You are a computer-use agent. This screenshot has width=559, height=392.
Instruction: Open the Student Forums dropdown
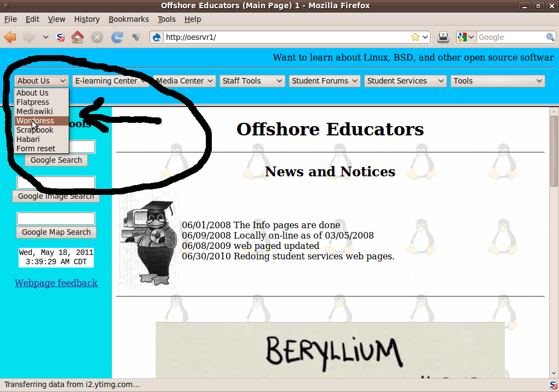pos(324,80)
